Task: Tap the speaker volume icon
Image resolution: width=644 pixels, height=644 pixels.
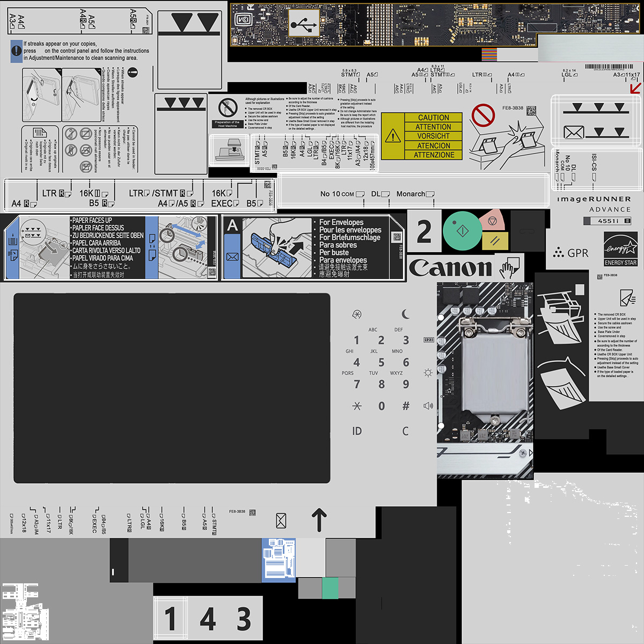Action: pos(428,406)
